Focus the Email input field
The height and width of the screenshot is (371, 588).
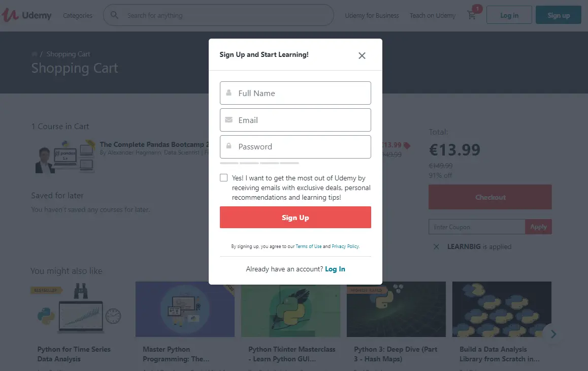tap(296, 120)
